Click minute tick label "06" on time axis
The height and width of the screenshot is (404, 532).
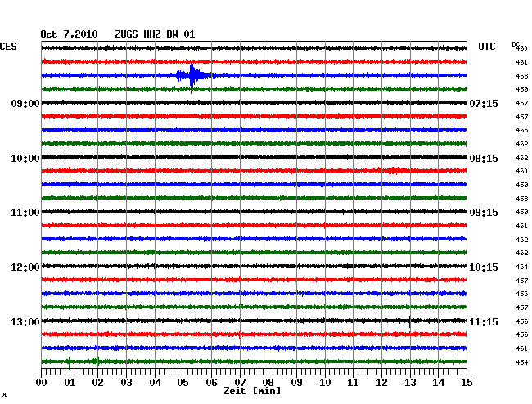(x=211, y=383)
